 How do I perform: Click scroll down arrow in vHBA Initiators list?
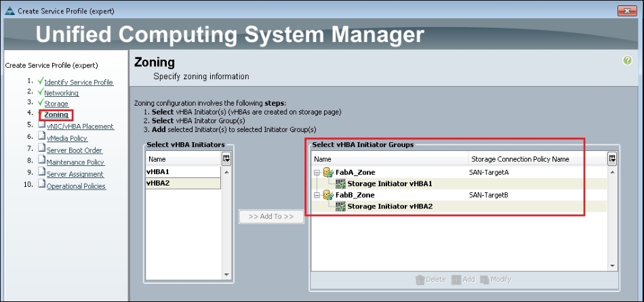click(x=226, y=274)
